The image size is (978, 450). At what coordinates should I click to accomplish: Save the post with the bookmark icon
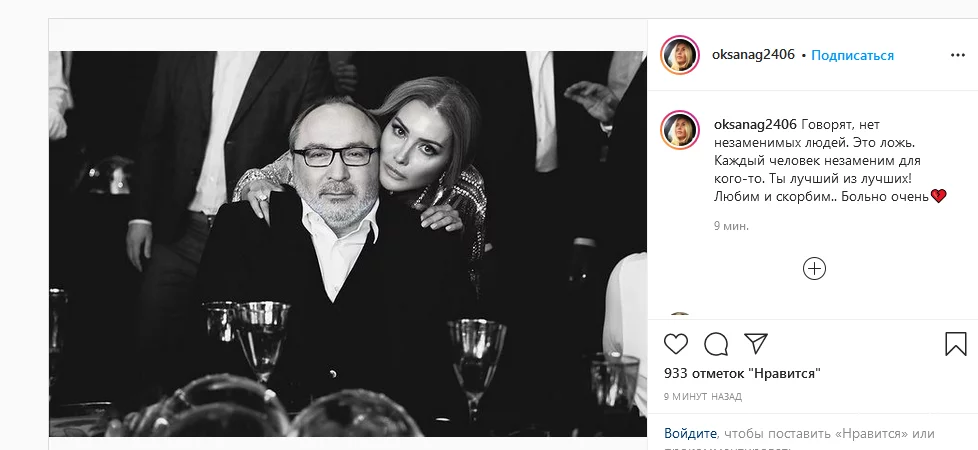click(955, 344)
